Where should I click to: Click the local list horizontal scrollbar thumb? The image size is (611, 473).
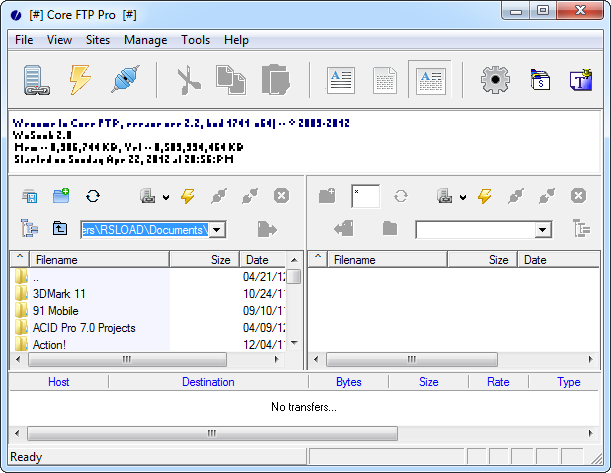[127, 359]
